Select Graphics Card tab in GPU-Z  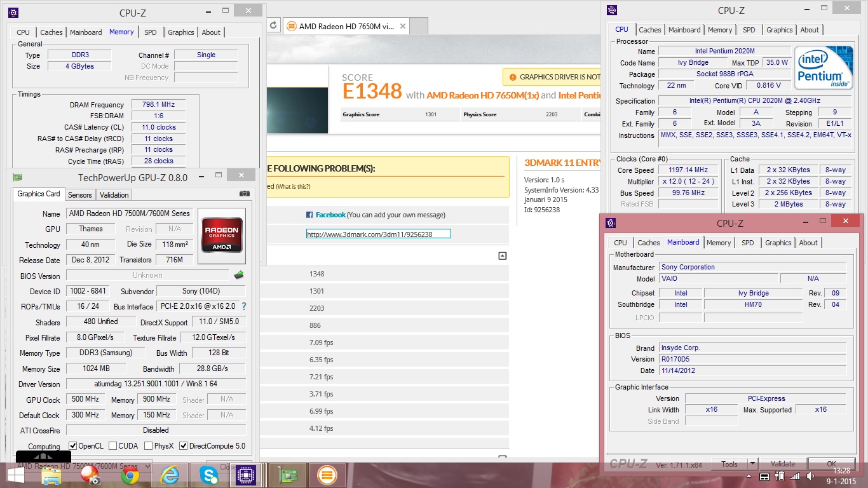click(x=39, y=194)
